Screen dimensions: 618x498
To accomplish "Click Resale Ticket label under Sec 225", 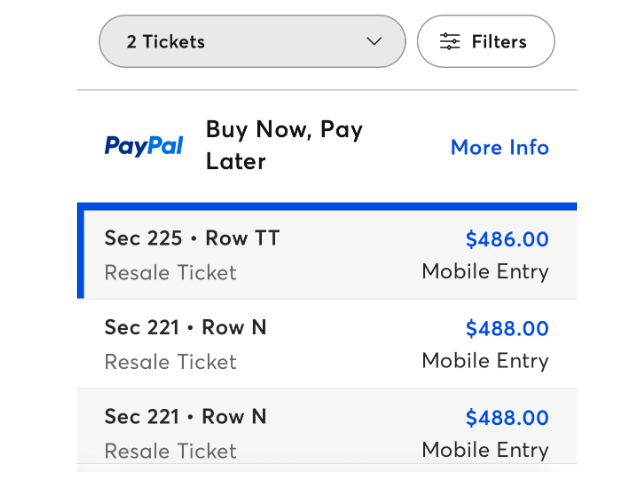I will pos(170,272).
